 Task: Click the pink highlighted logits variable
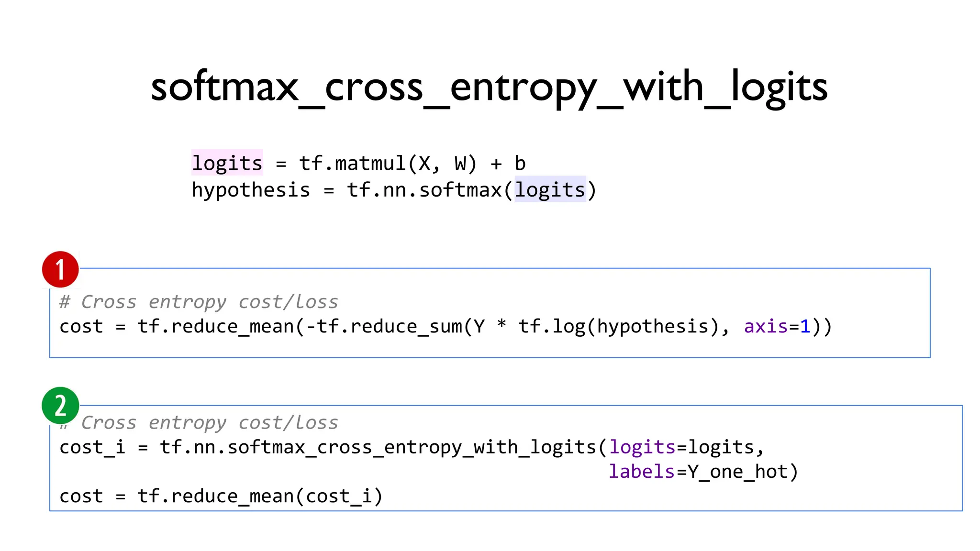[227, 163]
